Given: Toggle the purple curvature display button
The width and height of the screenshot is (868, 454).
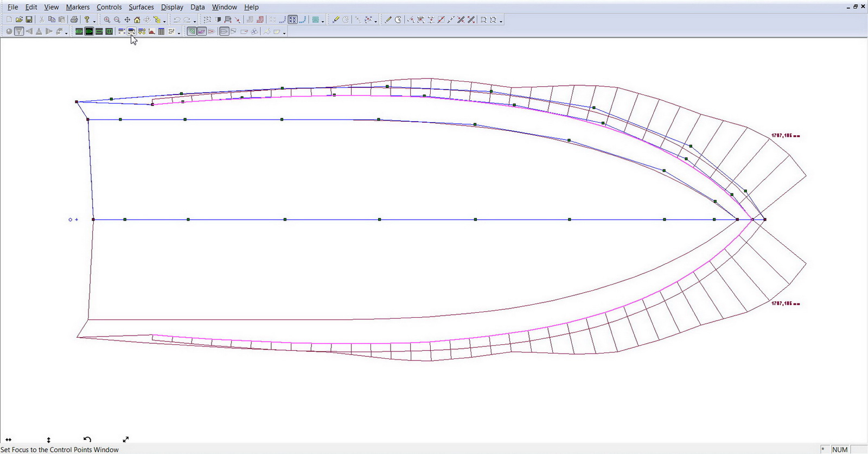Looking at the screenshot, I should pos(202,31).
